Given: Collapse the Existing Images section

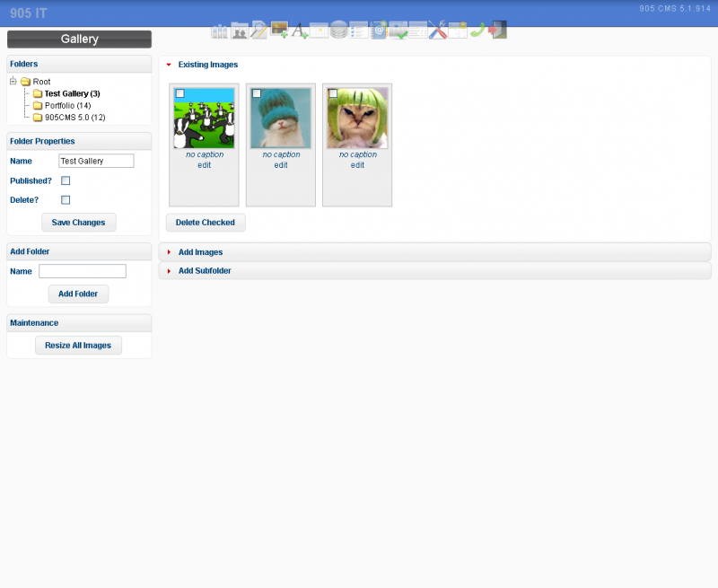Looking at the screenshot, I should point(169,65).
